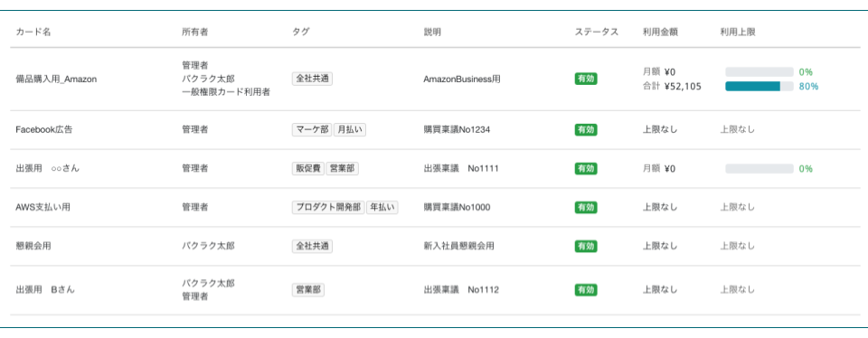Click 一般権限カード利用者 owner text

pyautogui.click(x=226, y=93)
